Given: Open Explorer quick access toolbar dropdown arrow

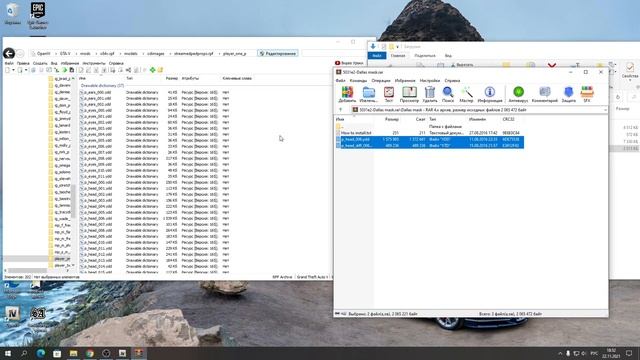Looking at the screenshot, I should [398, 47].
